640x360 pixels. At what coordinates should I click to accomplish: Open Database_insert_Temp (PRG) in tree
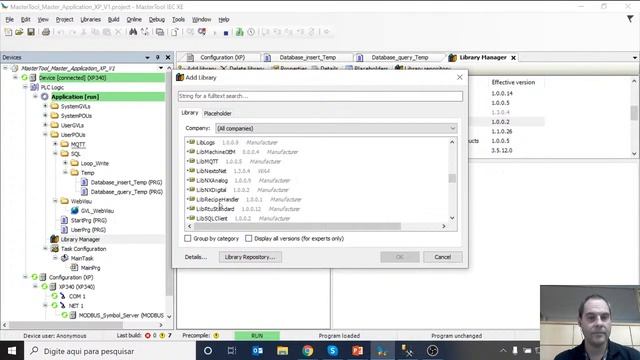(126, 182)
